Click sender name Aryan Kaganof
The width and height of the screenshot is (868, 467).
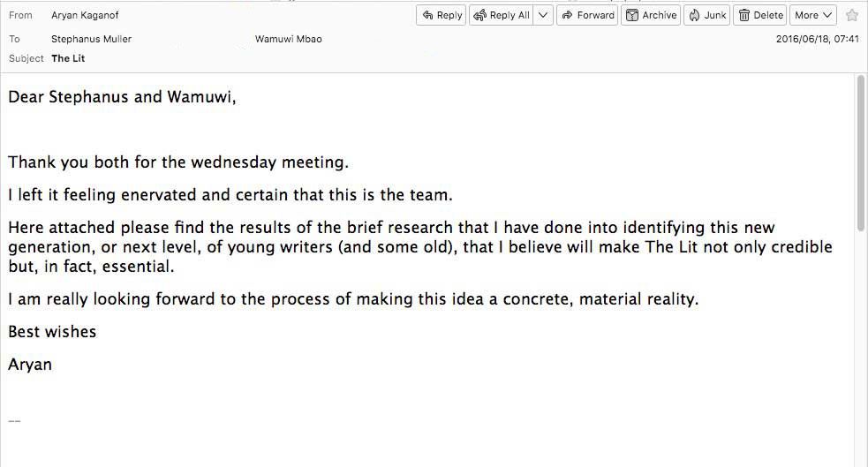point(85,15)
